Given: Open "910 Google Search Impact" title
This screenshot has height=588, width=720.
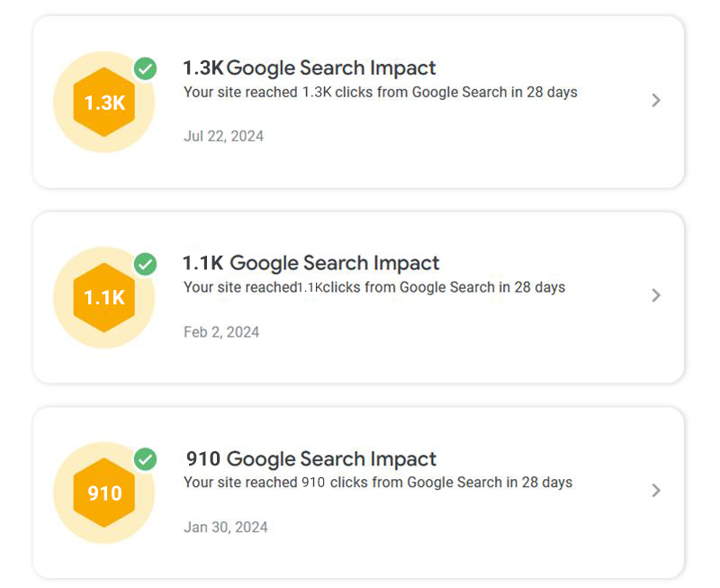Looking at the screenshot, I should 311,458.
